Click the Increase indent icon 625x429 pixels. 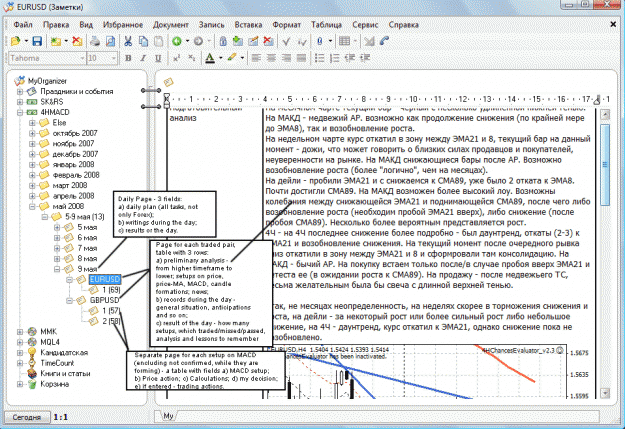coord(365,58)
